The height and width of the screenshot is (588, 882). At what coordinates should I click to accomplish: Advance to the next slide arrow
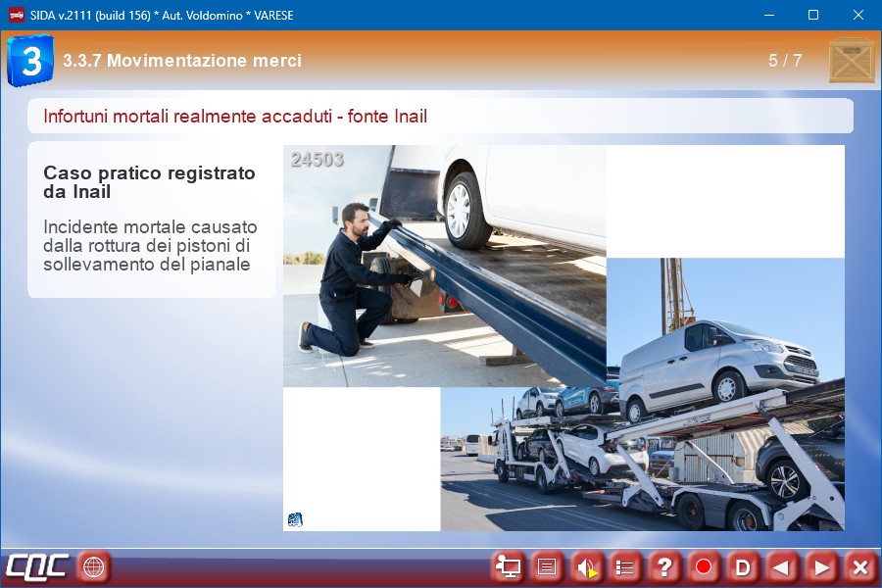point(821,566)
